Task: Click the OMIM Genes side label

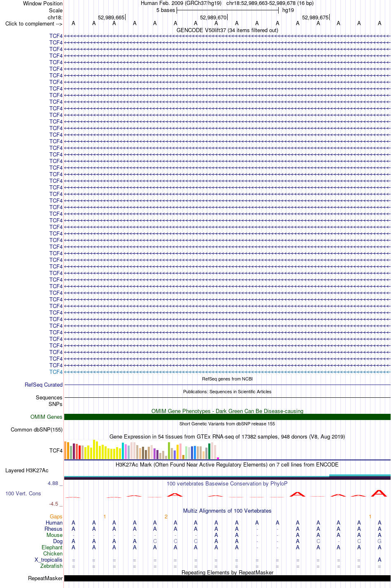Action: point(47,417)
